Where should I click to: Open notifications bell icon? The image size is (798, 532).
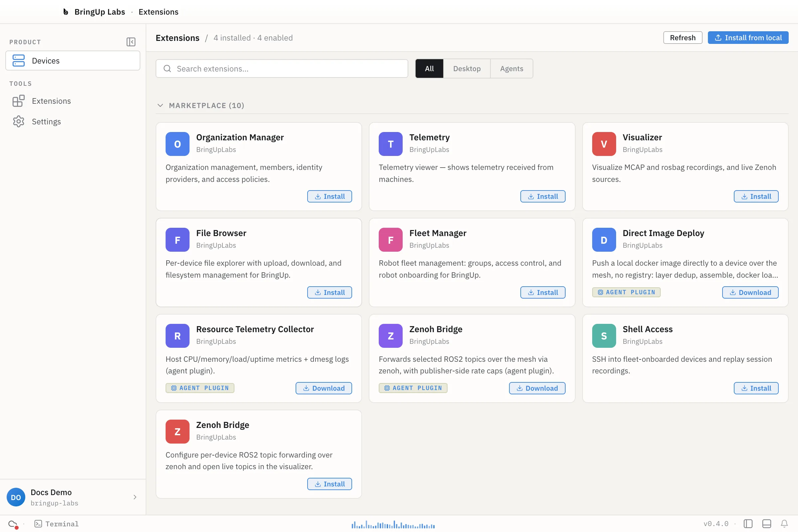click(x=784, y=524)
